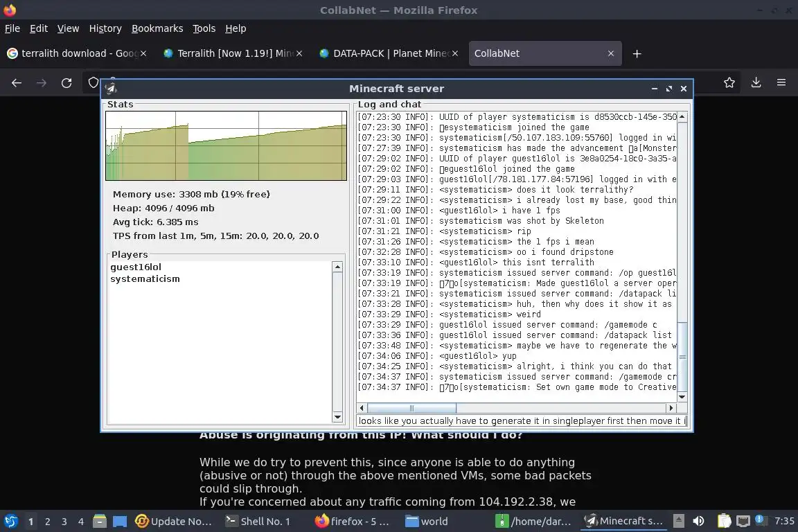Click Players list scroll up arrow
The image size is (798, 532).
click(337, 267)
